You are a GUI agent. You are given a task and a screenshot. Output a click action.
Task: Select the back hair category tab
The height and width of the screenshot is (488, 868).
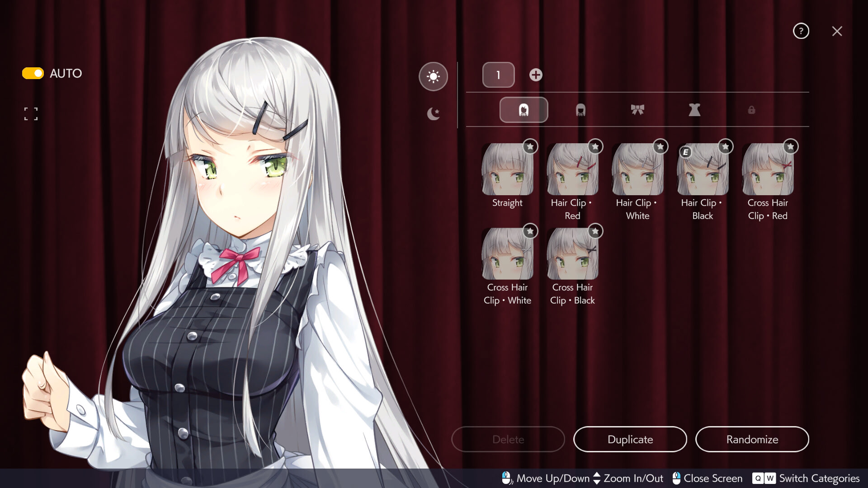(580, 110)
